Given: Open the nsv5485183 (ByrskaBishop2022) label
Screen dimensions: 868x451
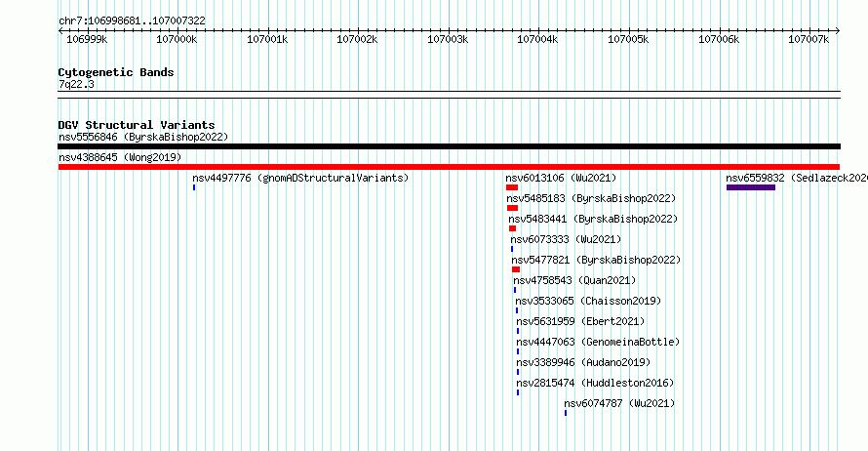Looking at the screenshot, I should (591, 198).
